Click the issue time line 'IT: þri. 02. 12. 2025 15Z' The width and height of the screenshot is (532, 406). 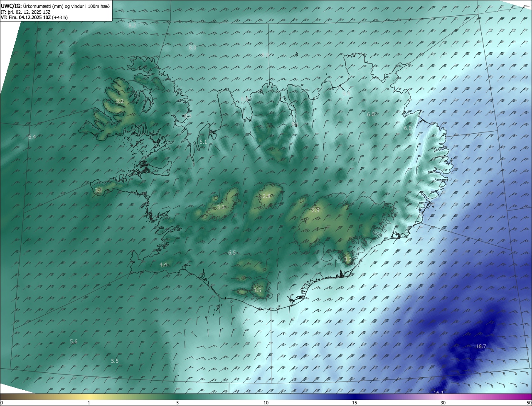(x=25, y=12)
